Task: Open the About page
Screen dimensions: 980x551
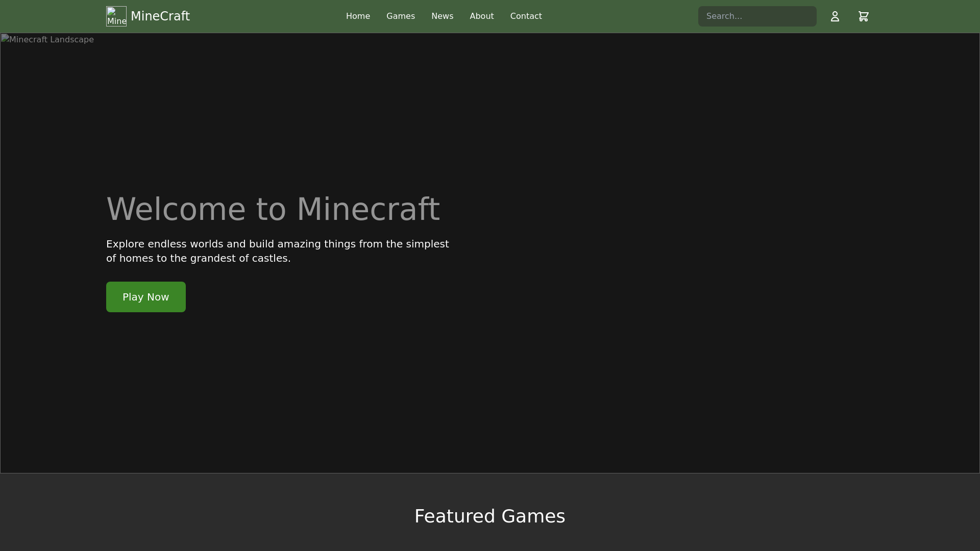Action: (x=481, y=16)
